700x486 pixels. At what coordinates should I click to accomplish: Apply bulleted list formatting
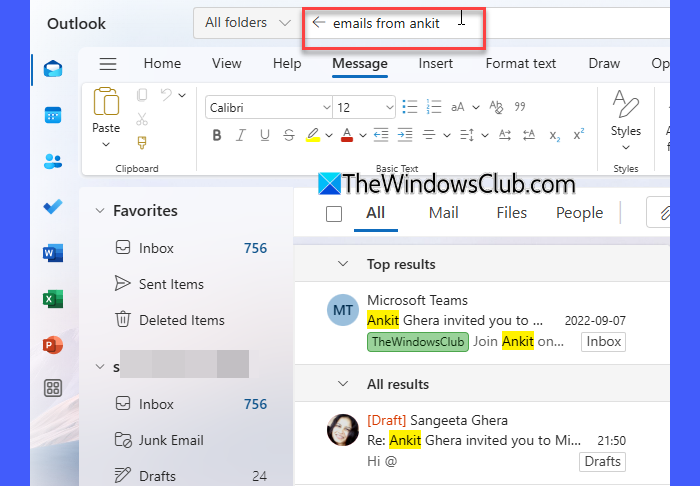point(410,107)
